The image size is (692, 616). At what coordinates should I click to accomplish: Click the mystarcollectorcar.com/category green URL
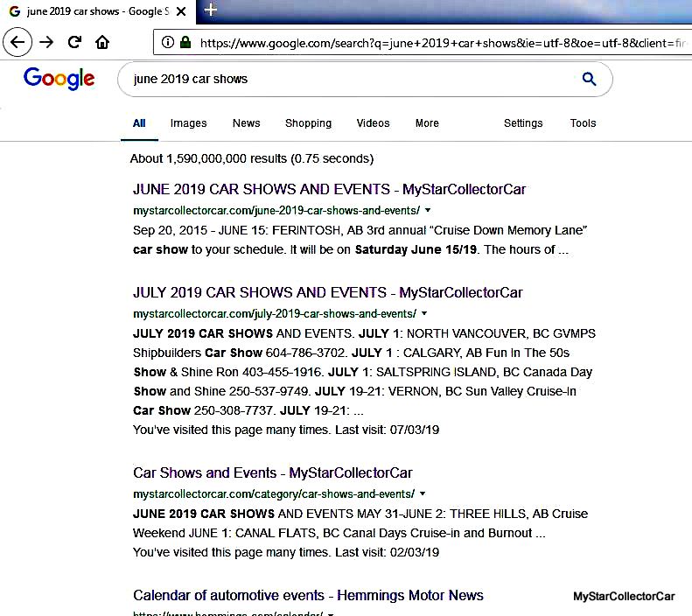tap(274, 494)
